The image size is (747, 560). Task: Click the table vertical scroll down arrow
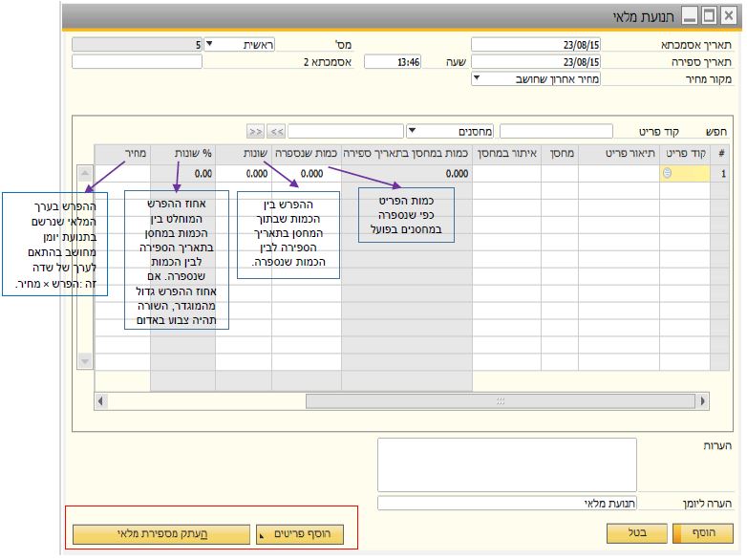tap(85, 361)
